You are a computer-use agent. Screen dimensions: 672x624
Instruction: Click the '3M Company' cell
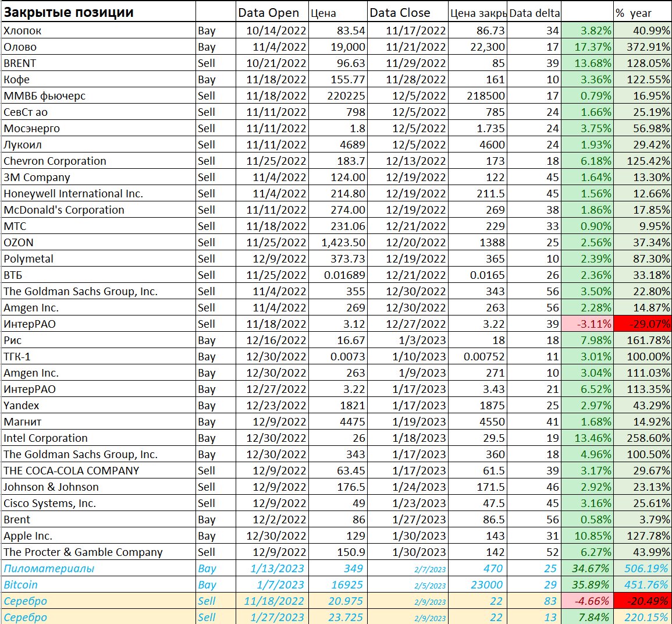98,177
